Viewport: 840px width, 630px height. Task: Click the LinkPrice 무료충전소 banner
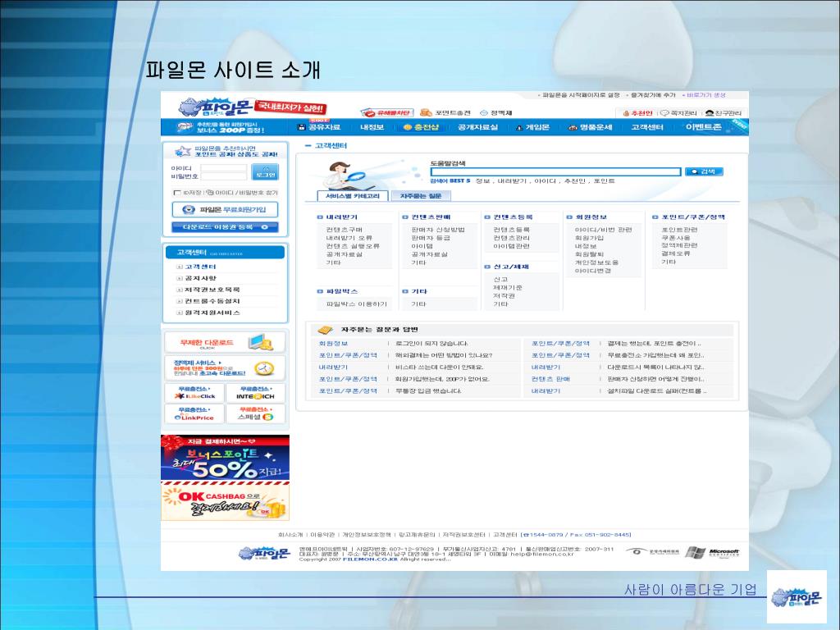pyautogui.click(x=194, y=413)
